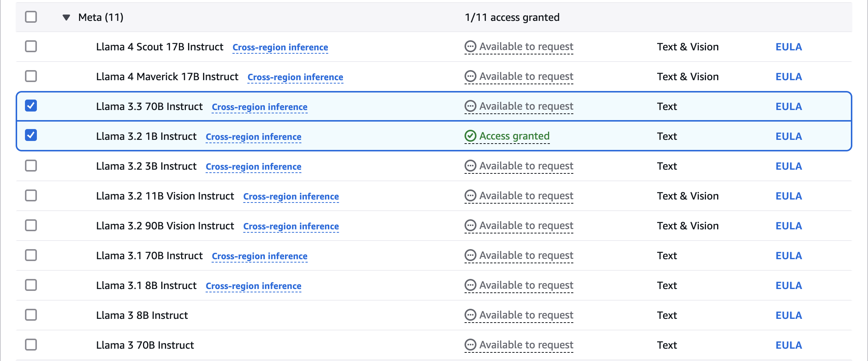This screenshot has width=868, height=361.
Task: Open the EULA for Llama 3 70B Instruct
Action: point(789,345)
